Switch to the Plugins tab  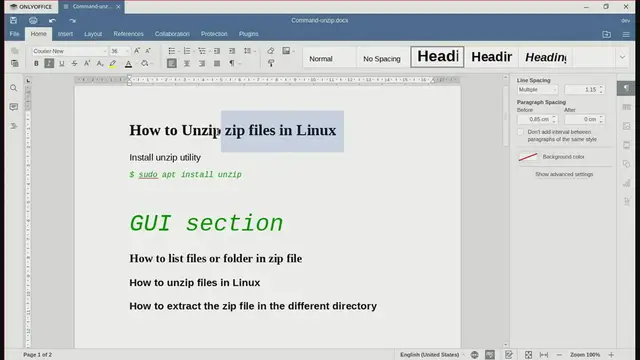coord(249,34)
